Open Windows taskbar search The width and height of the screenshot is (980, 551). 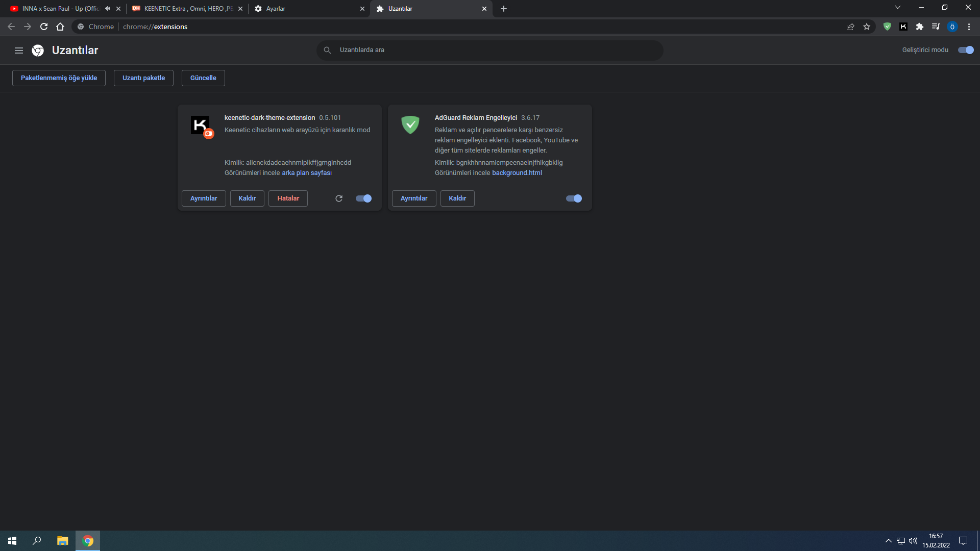coord(37,541)
